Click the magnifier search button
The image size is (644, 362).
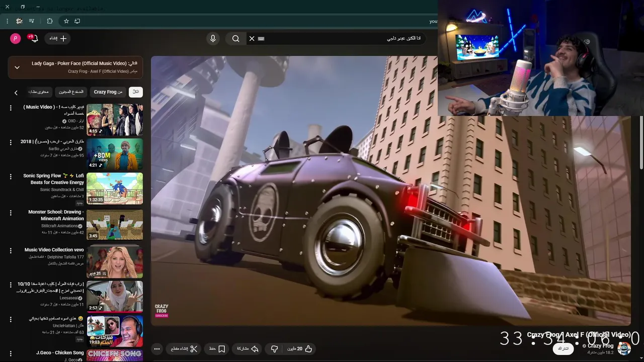(x=235, y=39)
